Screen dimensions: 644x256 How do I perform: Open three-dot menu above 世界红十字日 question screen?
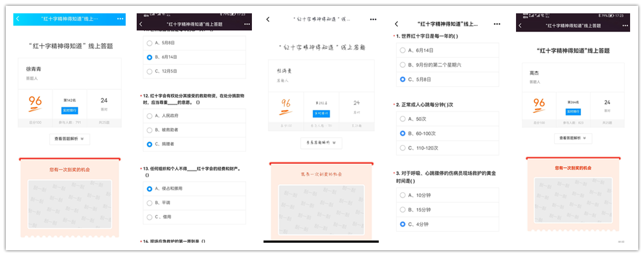pyautogui.click(x=496, y=24)
